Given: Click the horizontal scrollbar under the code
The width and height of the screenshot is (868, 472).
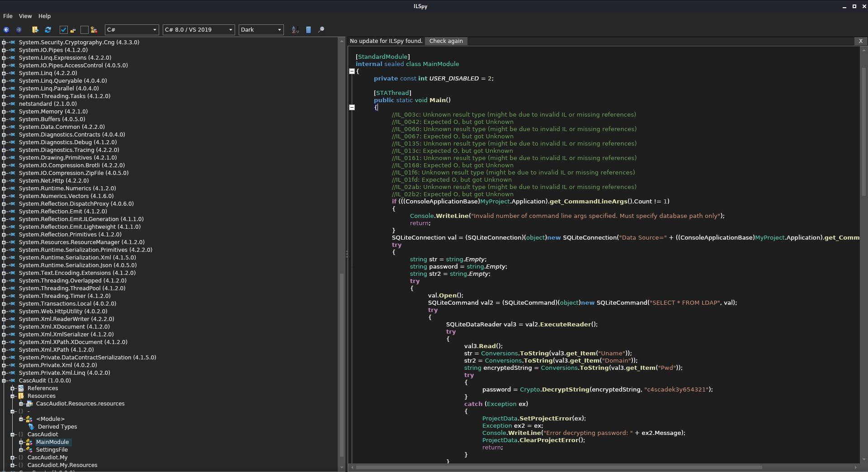Looking at the screenshot, I should pyautogui.click(x=559, y=467).
